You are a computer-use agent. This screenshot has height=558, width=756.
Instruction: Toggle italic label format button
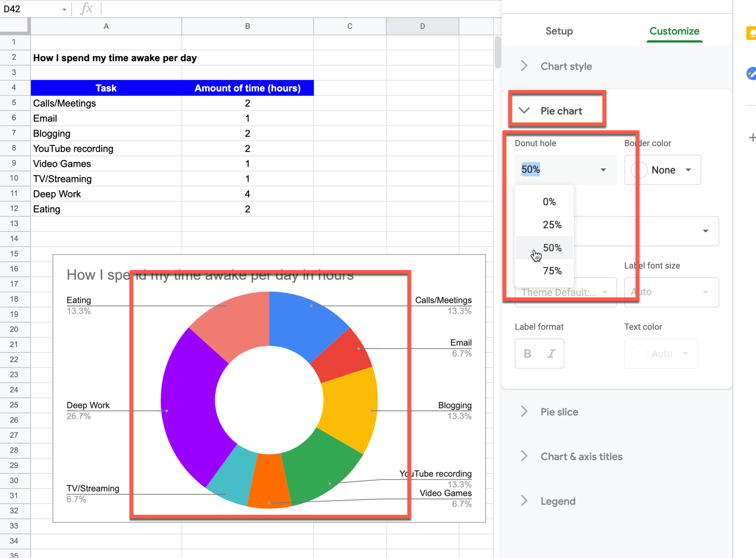click(x=551, y=354)
